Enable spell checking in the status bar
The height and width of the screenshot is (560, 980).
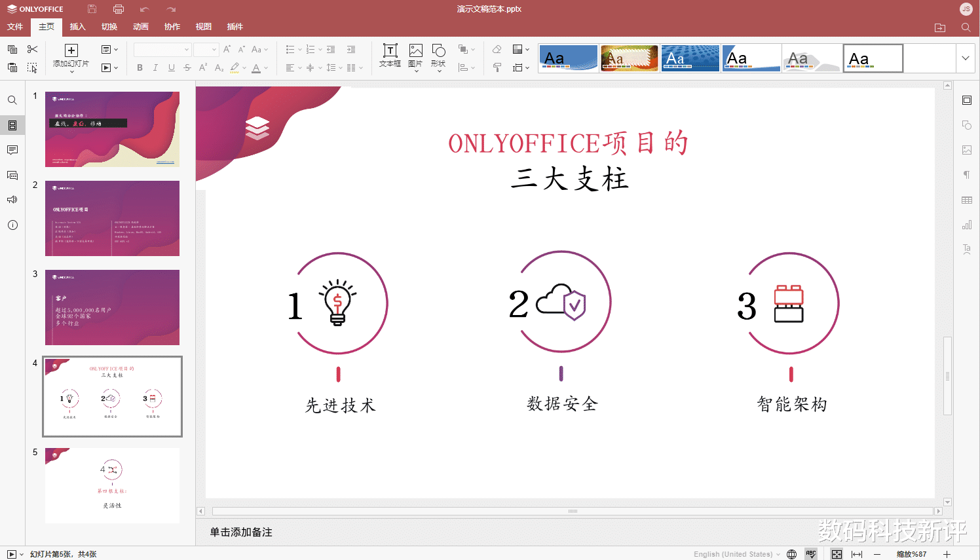coord(811,553)
